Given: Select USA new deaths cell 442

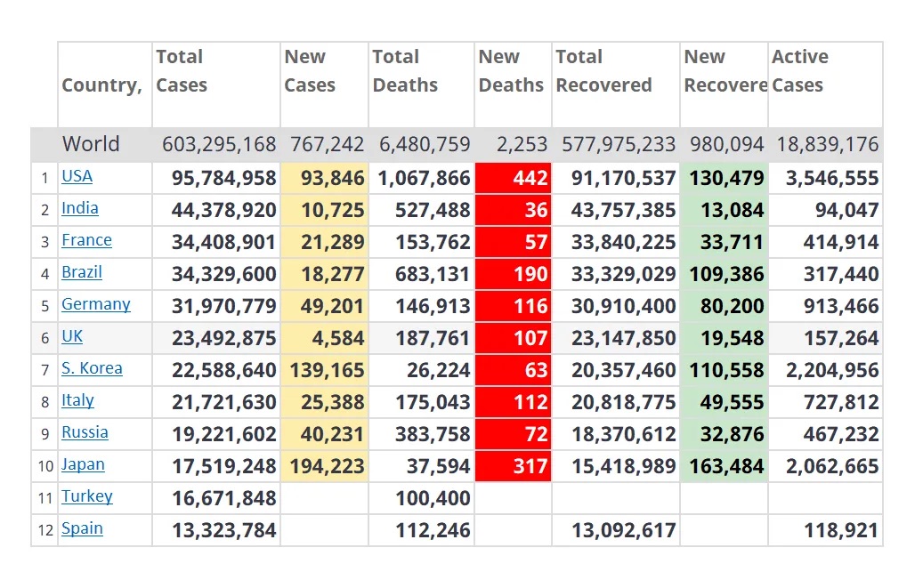Looking at the screenshot, I should (514, 178).
